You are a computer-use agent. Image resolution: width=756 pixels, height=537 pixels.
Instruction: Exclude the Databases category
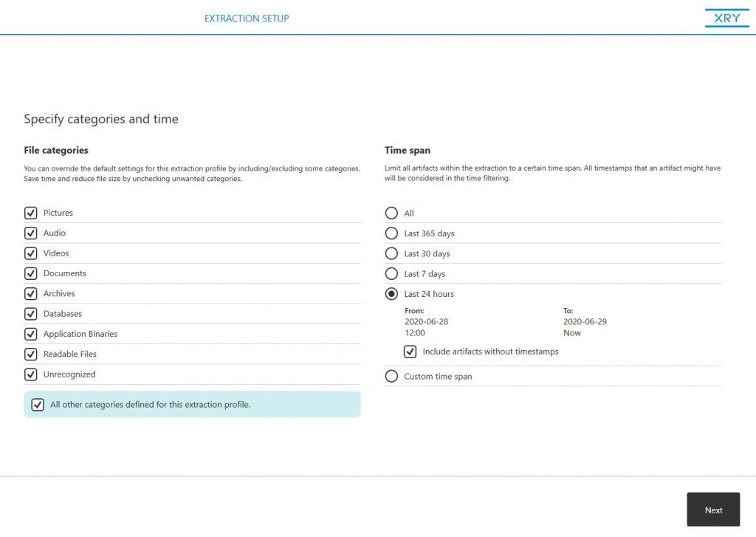coord(31,314)
